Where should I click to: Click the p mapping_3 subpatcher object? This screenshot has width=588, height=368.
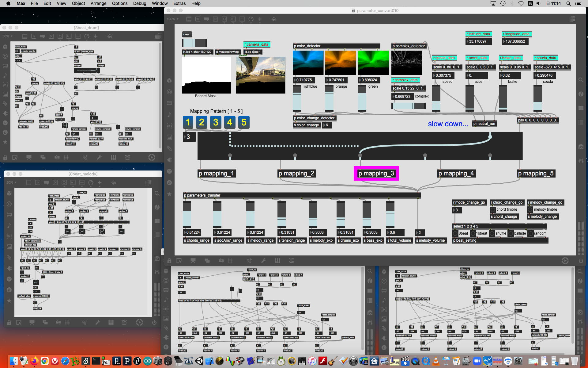point(376,173)
